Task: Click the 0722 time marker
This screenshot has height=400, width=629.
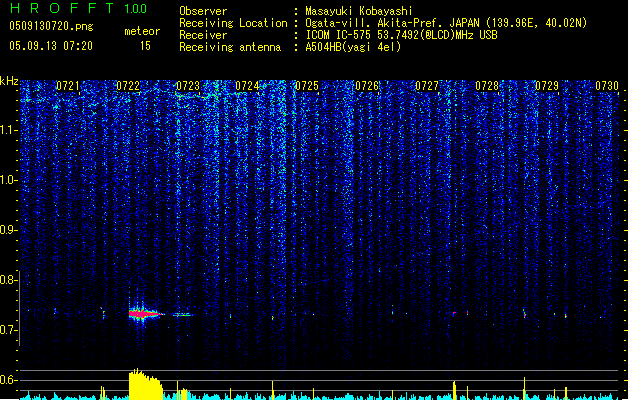Action: click(x=128, y=86)
